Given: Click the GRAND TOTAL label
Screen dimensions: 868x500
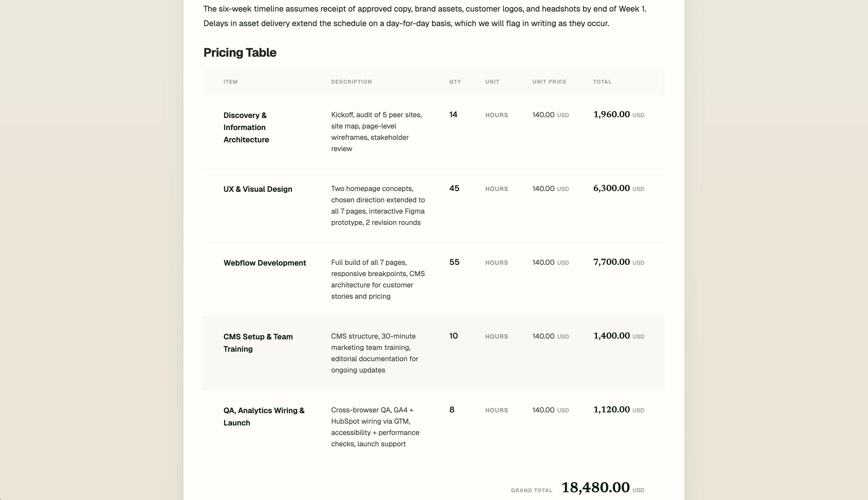Looking at the screenshot, I should (x=531, y=490).
